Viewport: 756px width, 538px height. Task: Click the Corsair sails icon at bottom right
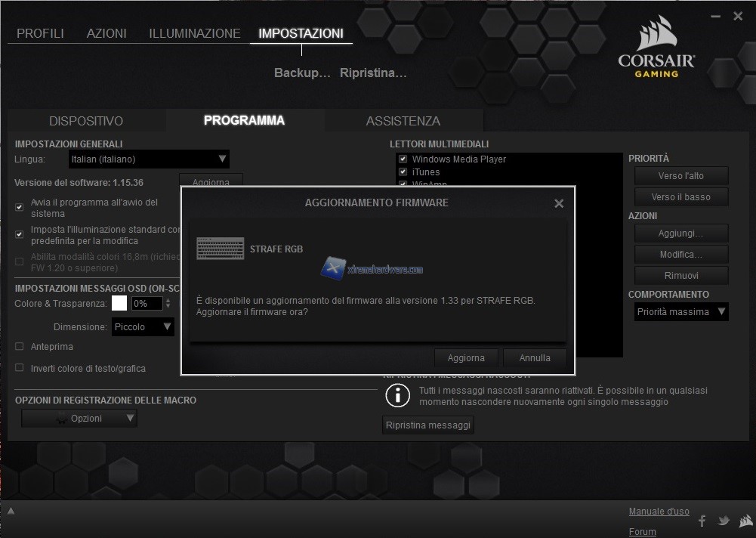tap(746, 522)
